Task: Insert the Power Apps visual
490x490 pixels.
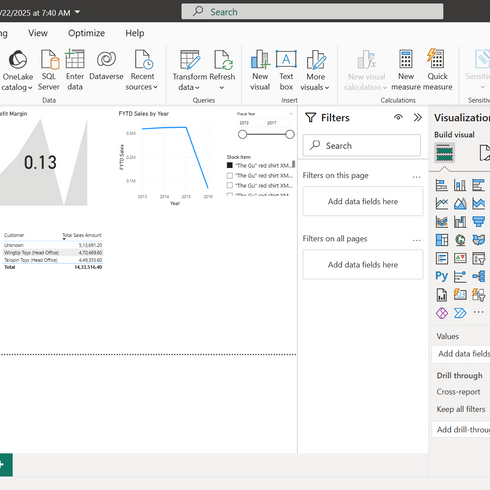Action: [442, 313]
